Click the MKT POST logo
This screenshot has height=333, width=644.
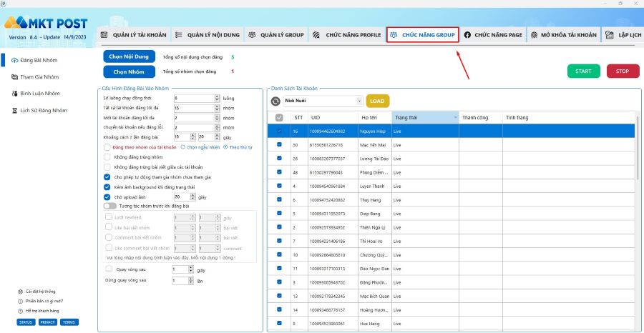pos(46,23)
